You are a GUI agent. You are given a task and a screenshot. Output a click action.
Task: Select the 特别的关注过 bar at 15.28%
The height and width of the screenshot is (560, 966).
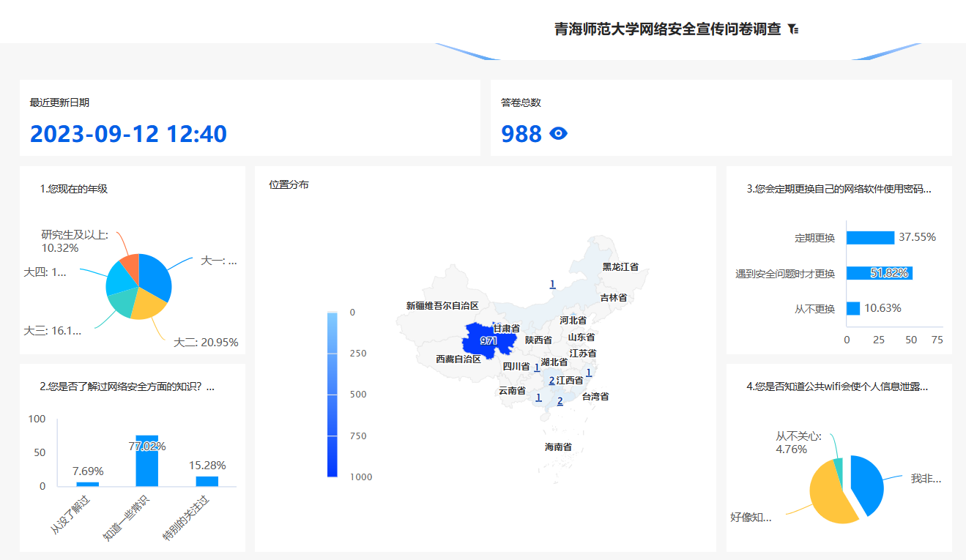pos(207,481)
